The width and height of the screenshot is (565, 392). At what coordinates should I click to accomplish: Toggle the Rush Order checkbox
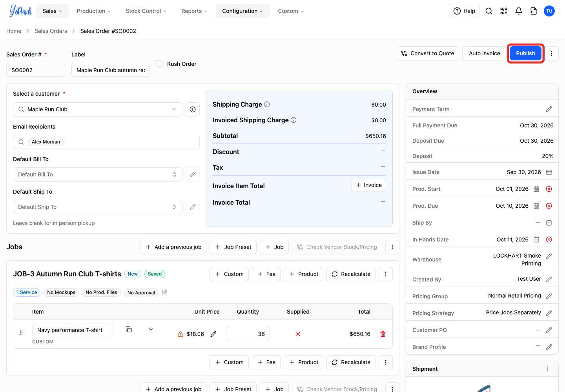tap(159, 64)
